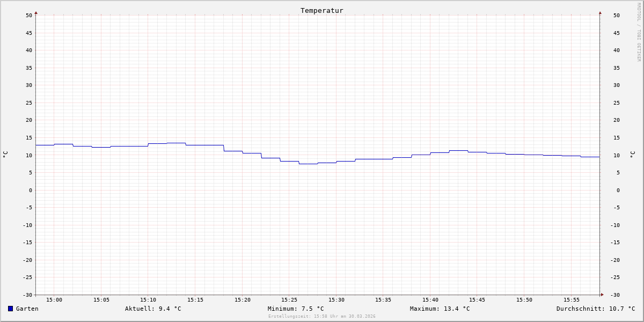Click the 15:25 time axis label
Image resolution: width=644 pixels, height=322 pixels.
pos(289,300)
